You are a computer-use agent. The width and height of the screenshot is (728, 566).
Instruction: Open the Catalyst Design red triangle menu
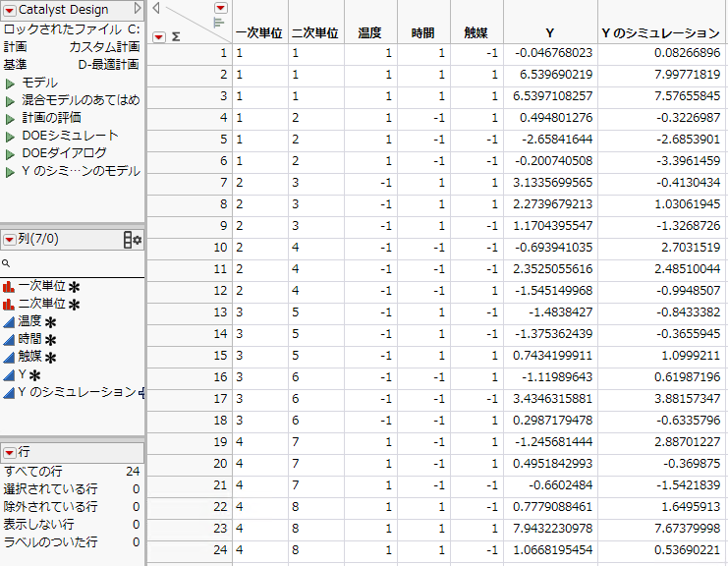click(x=9, y=10)
